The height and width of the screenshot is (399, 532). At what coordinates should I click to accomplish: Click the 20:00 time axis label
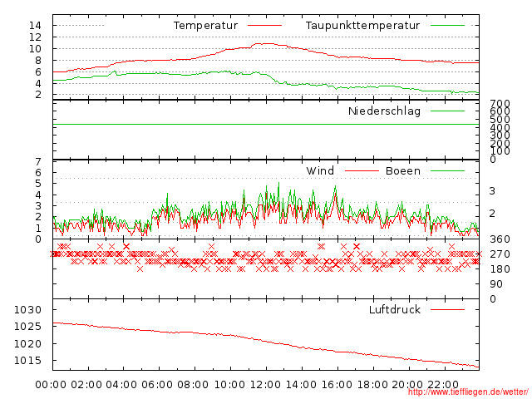click(x=407, y=385)
